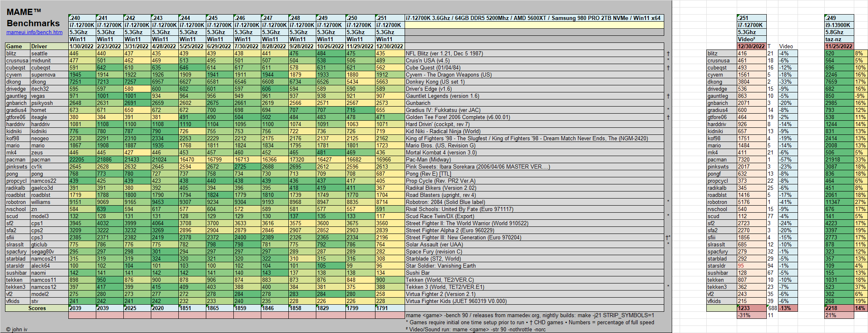Select the NFL Blitz (ver 1.21) description cell

tap(534, 53)
